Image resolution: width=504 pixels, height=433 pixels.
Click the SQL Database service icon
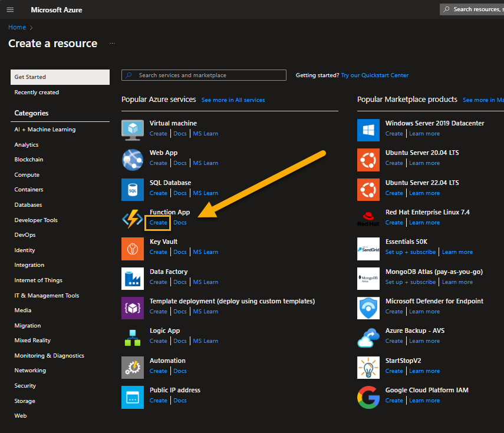(x=133, y=190)
